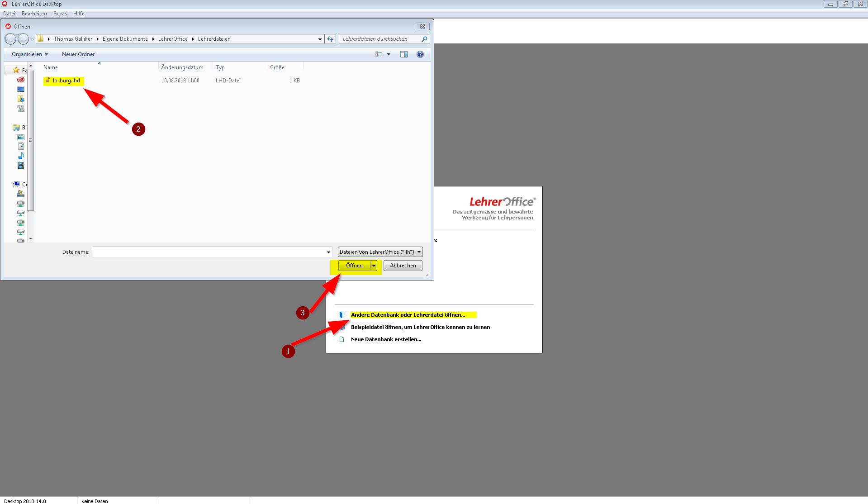Select the Creative Cloud icon in sidebar
This screenshot has width=868, height=504.
(21, 80)
